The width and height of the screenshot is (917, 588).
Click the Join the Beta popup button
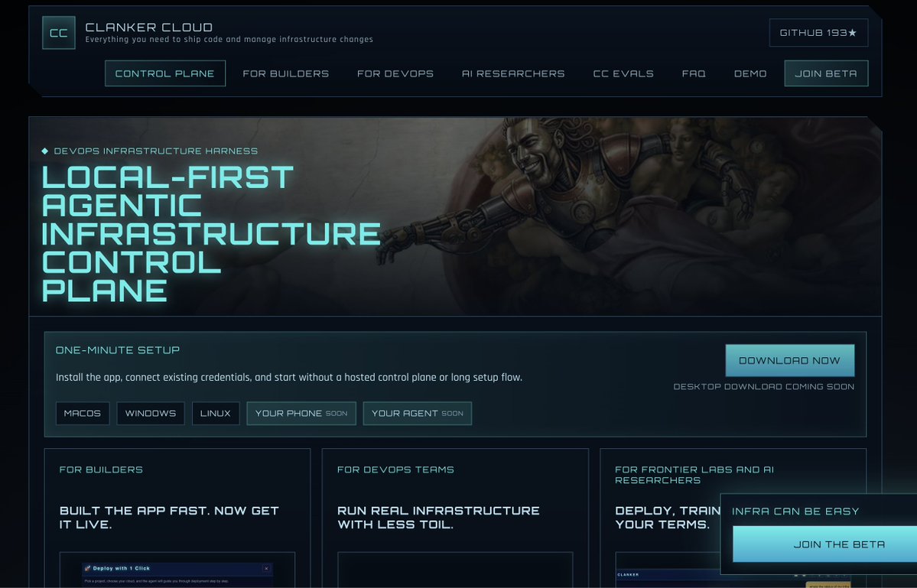824,544
